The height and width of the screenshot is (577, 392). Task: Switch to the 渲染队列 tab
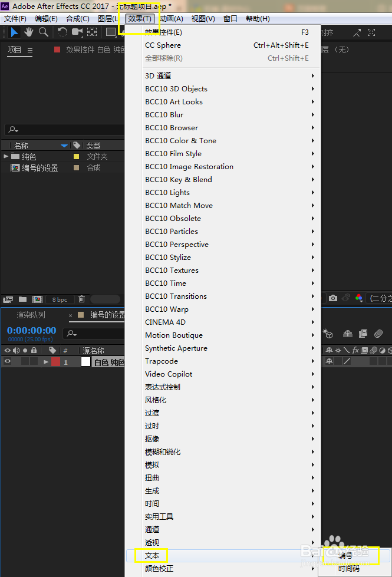(x=31, y=315)
